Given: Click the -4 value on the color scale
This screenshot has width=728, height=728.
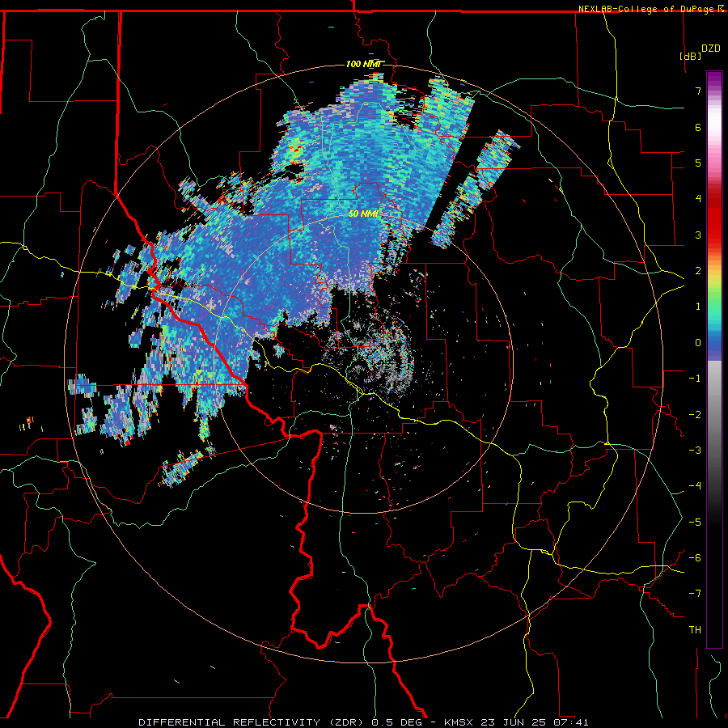Looking at the screenshot, I should pyautogui.click(x=695, y=486).
